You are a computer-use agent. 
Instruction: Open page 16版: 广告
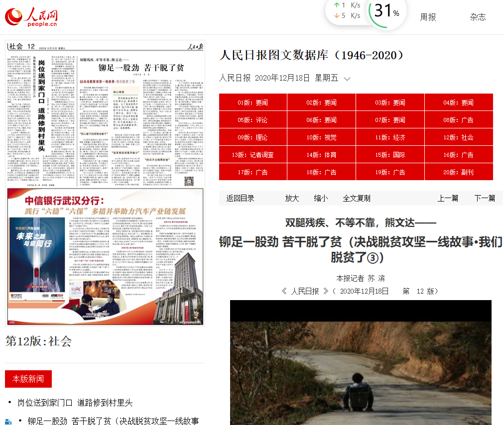459,154
